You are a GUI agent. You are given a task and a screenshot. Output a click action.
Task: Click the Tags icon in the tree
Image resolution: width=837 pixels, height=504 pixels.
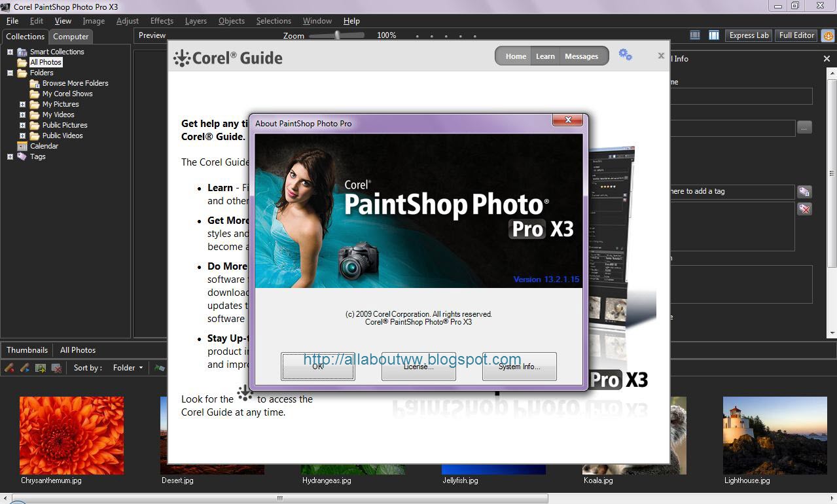pyautogui.click(x=22, y=156)
